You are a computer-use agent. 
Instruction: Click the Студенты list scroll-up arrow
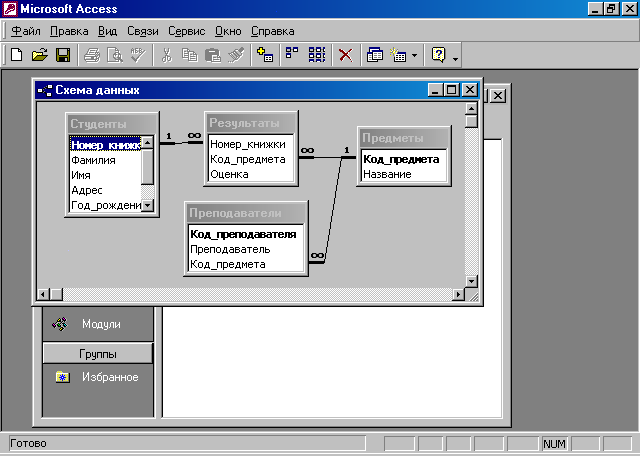click(147, 142)
